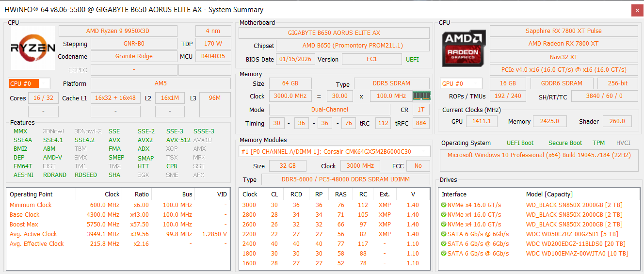The width and height of the screenshot is (644, 274).
Task: Click the green UEFI label by BIOS version
Action: [x=412, y=60]
